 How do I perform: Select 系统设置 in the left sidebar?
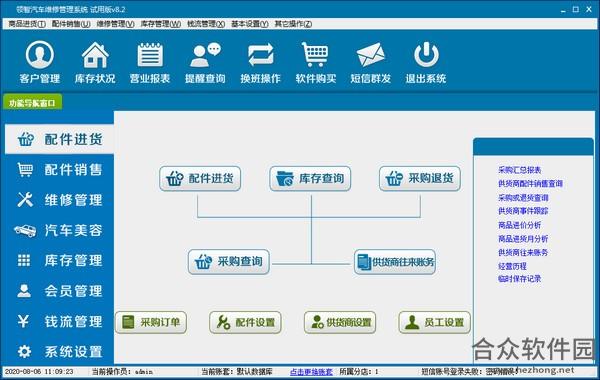[x=59, y=351]
